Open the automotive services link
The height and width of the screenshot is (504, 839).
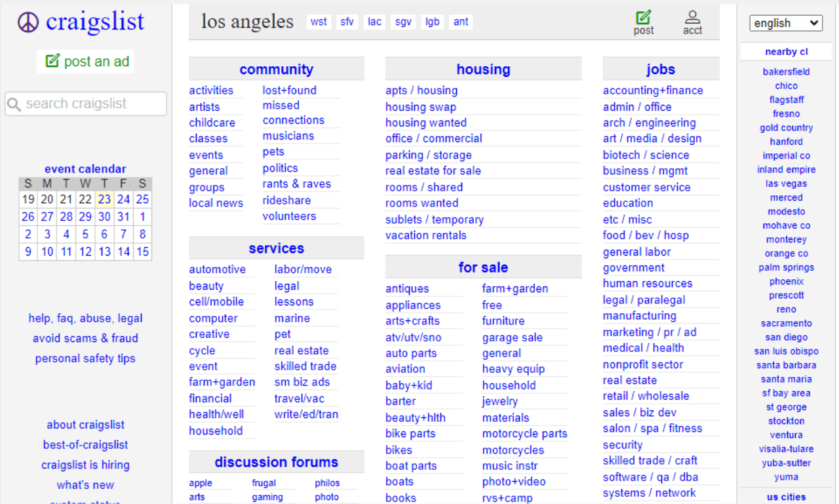(x=217, y=269)
